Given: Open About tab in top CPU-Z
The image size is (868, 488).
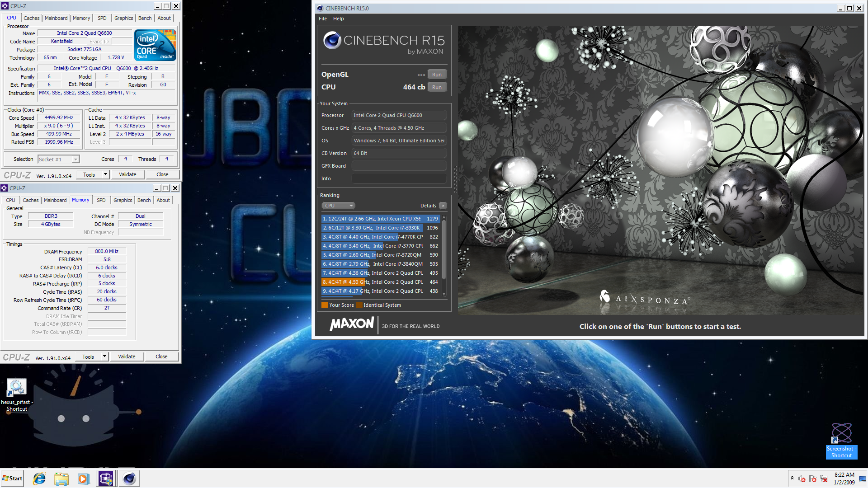Looking at the screenshot, I should click(164, 18).
